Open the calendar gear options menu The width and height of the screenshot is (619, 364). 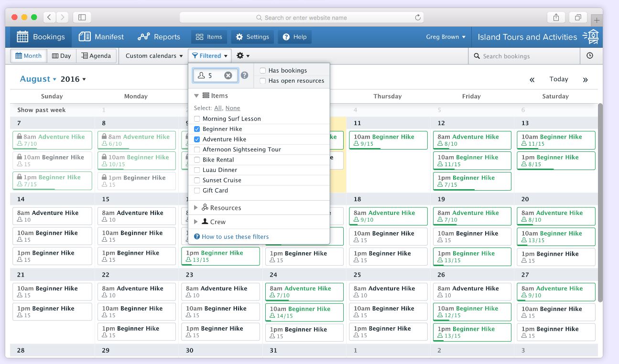click(243, 56)
